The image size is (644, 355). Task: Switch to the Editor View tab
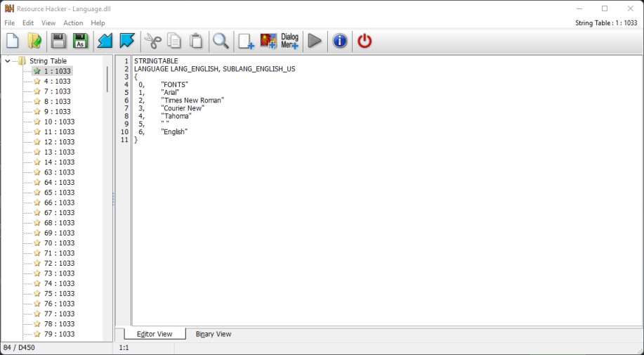155,334
